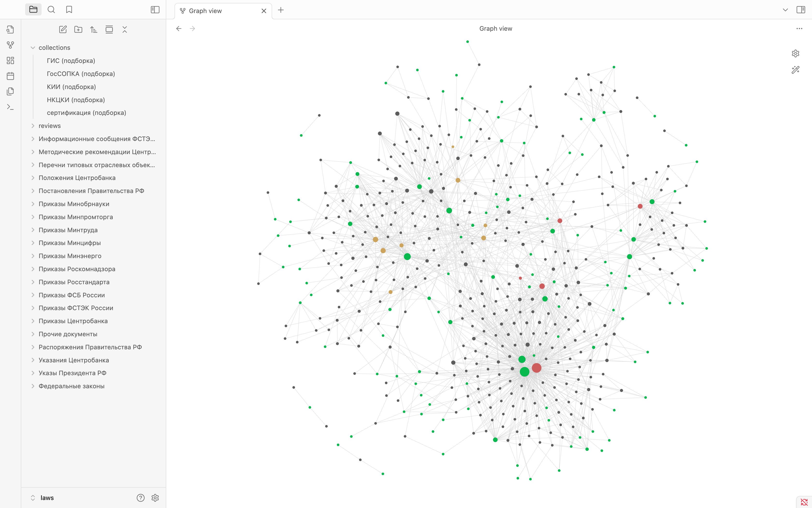Screen dimensions: 812x508
Task: Toggle auto-reveal current file
Action: click(109, 30)
